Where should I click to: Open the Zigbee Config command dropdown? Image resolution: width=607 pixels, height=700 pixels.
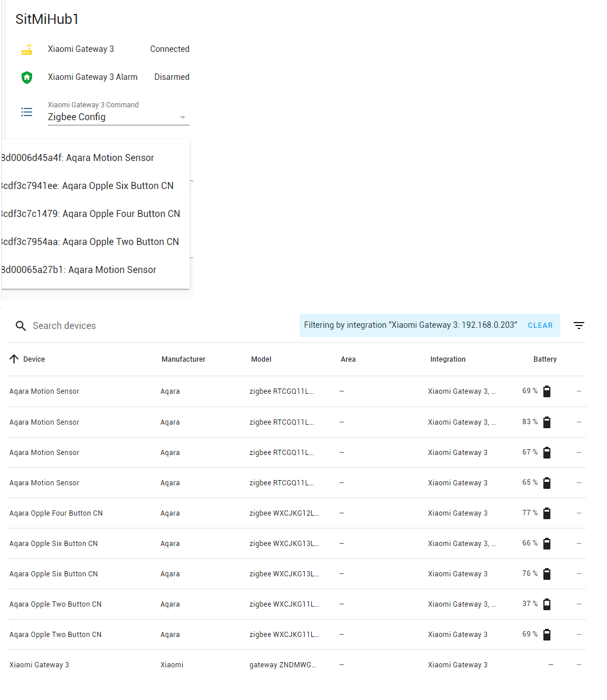(118, 117)
